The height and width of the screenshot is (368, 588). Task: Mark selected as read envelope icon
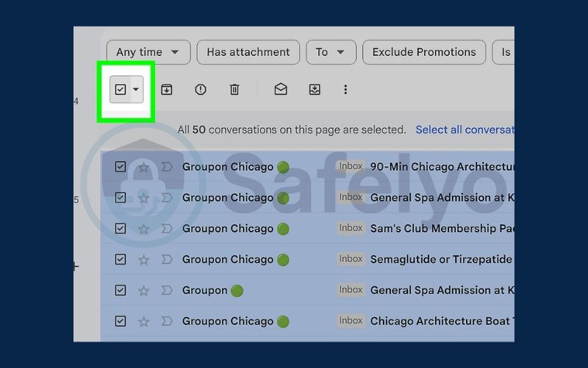281,89
